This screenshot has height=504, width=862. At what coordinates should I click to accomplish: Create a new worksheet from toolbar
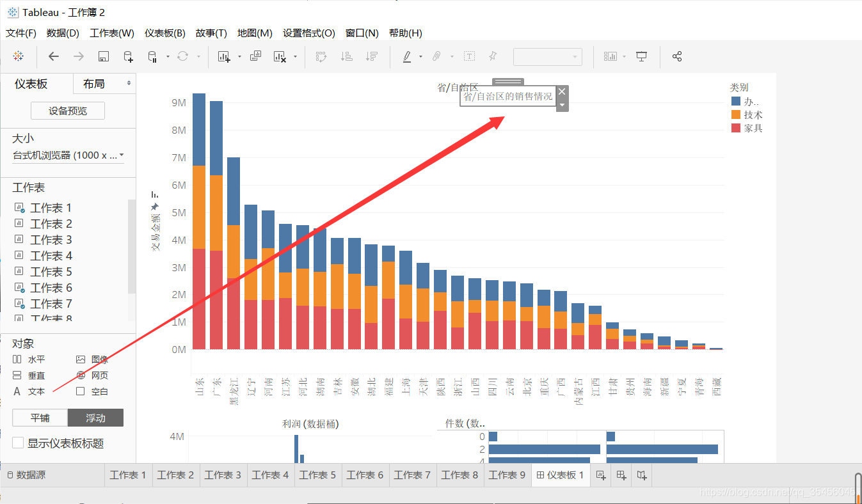pyautogui.click(x=224, y=56)
